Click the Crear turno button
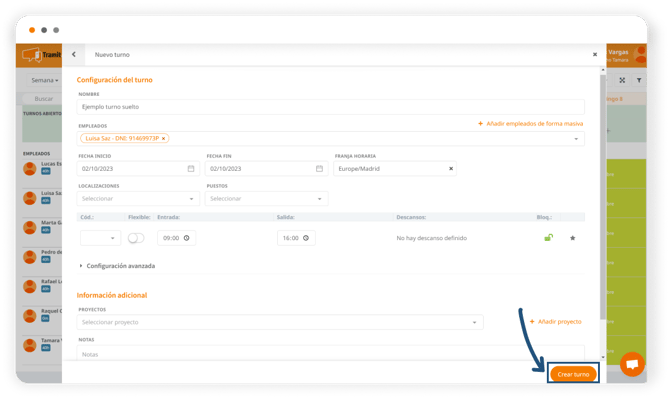Screen dimensions: 670x399 click(573, 374)
